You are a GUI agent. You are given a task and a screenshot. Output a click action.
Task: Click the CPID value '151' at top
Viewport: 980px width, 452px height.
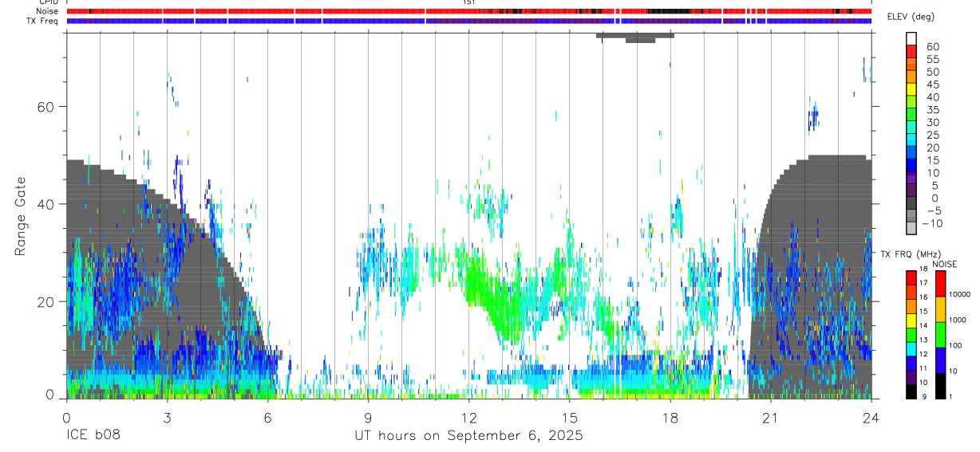(x=468, y=2)
